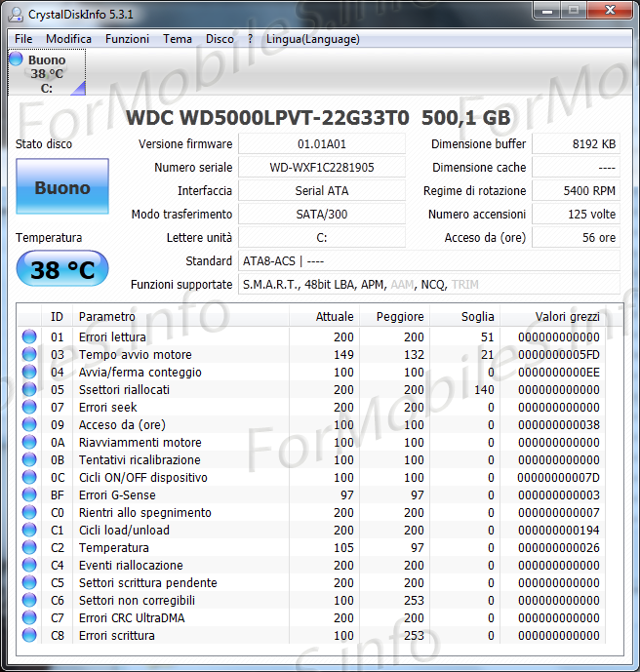Viewport: 640px width, 672px height.
Task: Click the Buono health status button
Action: click(62, 187)
